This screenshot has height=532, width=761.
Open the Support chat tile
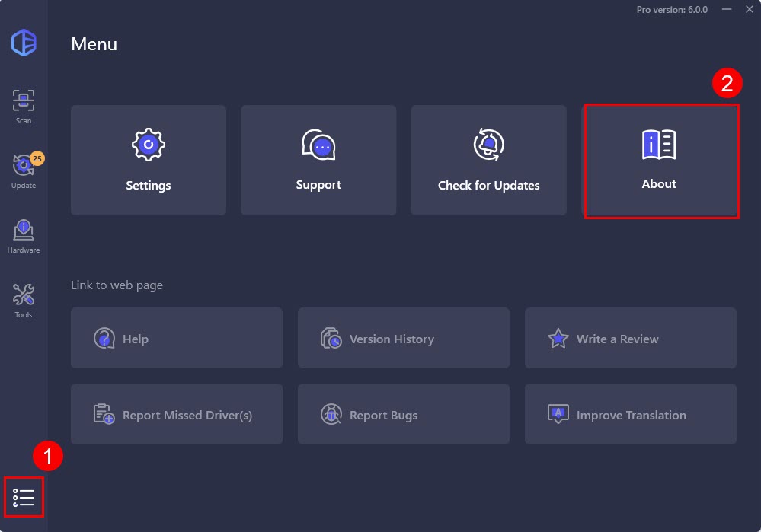click(318, 161)
